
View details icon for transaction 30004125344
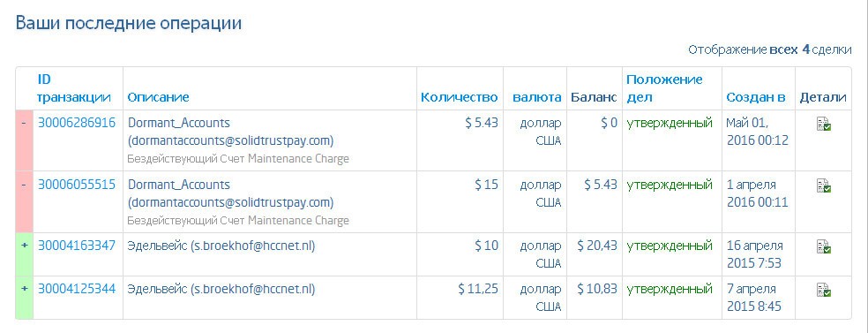tap(823, 291)
